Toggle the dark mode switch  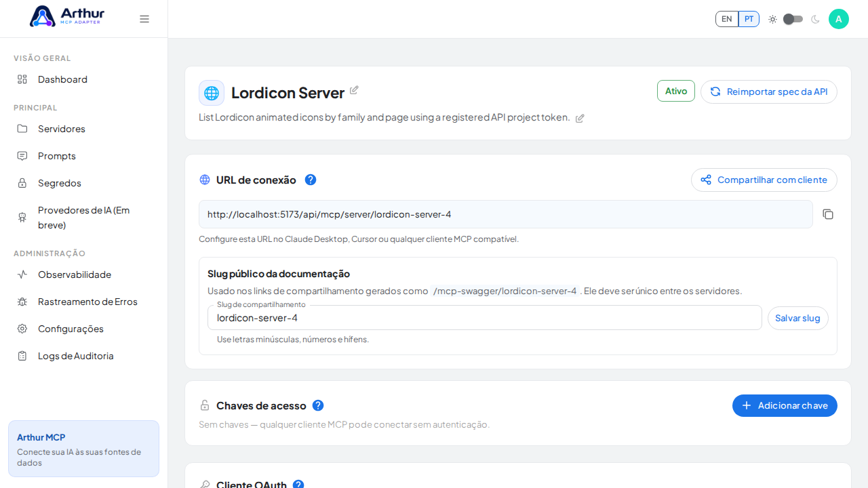793,19
